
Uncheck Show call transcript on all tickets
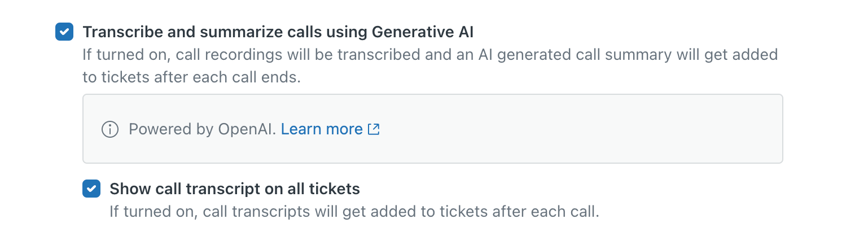91,189
